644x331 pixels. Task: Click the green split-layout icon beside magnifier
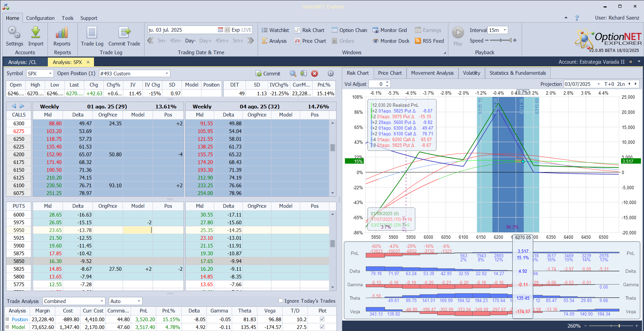coord(304,73)
